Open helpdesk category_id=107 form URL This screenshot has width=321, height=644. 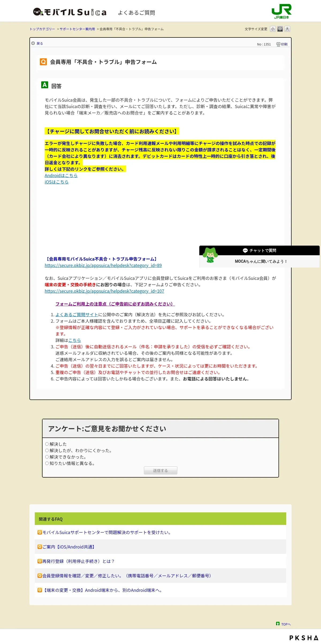104,291
